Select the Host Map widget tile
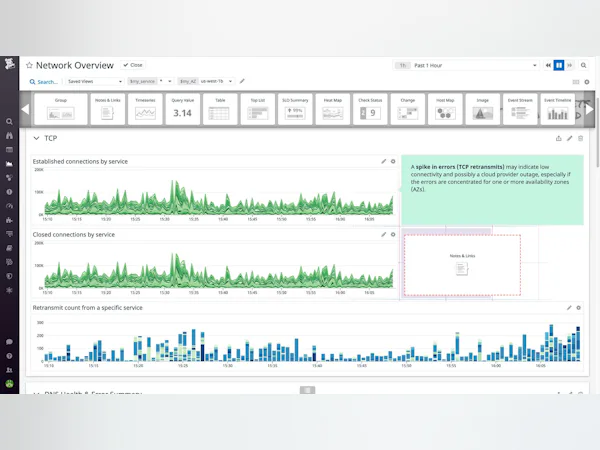Viewport: 600px width, 450px height. 445,109
